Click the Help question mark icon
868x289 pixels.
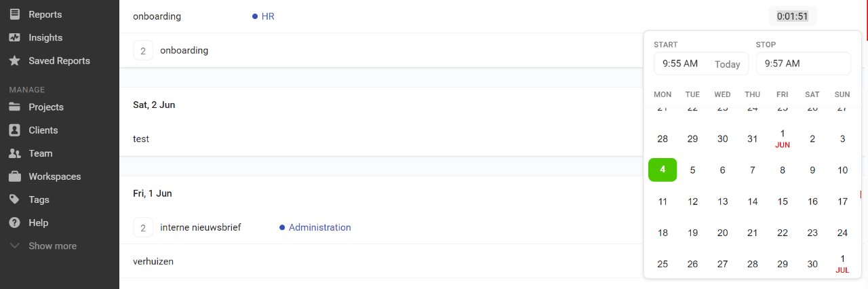(14, 223)
